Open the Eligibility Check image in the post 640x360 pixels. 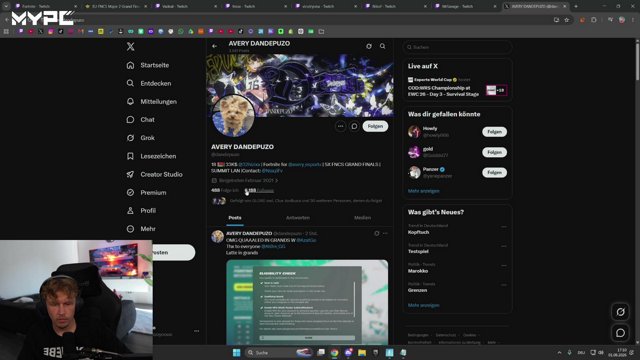pos(307,302)
